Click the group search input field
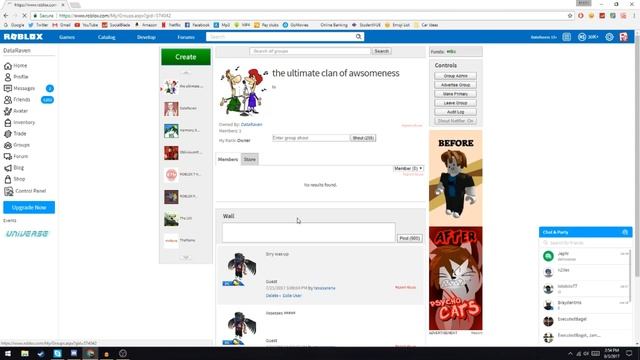Viewport: 640px width, 360px height. pos(310,51)
